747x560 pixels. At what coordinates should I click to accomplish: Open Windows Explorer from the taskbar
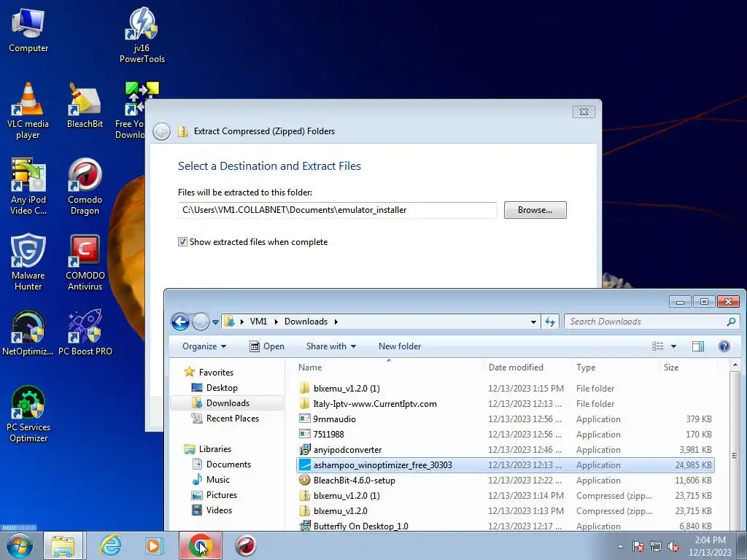tap(63, 545)
